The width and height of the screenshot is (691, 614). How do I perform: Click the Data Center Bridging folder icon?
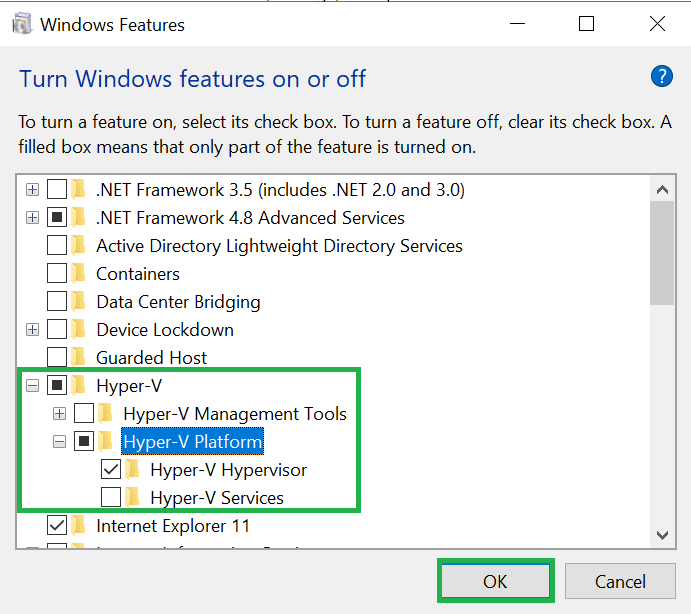(80, 302)
